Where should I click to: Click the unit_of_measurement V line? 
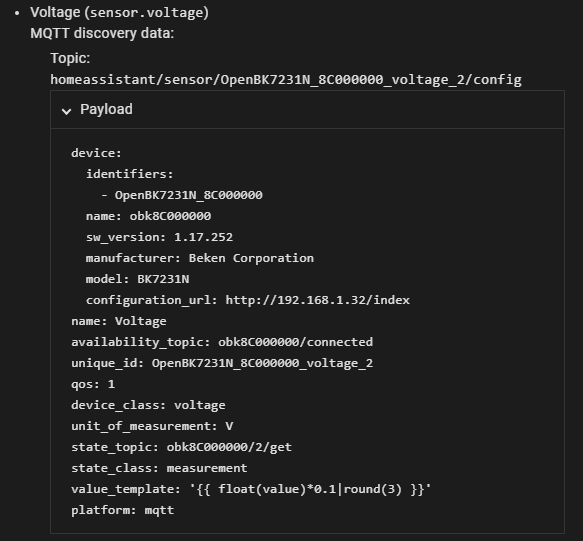(x=152, y=426)
